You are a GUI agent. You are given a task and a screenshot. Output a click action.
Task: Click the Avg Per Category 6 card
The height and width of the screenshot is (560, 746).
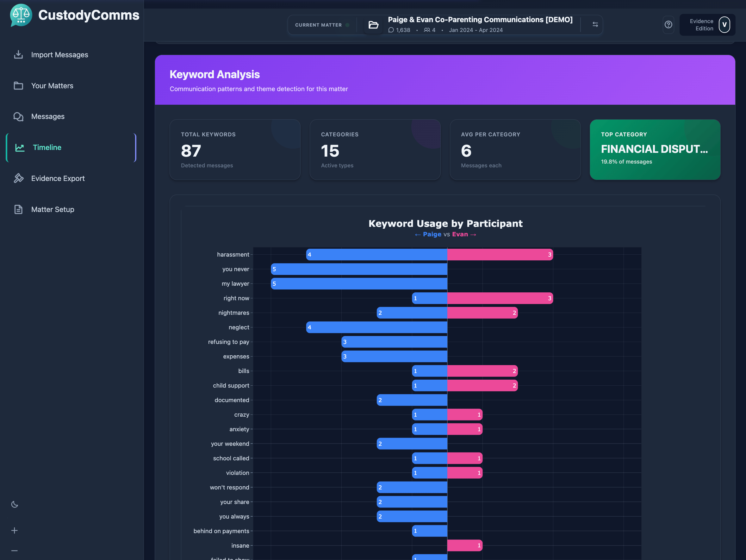(x=515, y=149)
